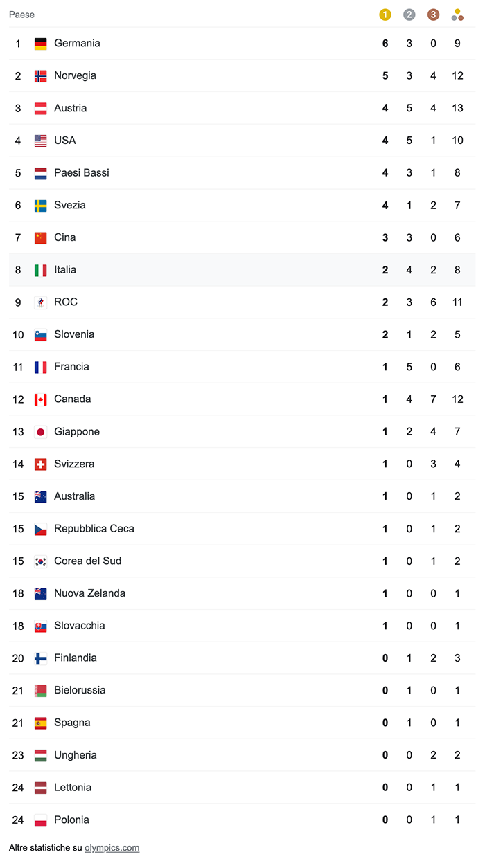Screen dimensions: 485x868
Task: Click the USA country name
Action: point(65,141)
